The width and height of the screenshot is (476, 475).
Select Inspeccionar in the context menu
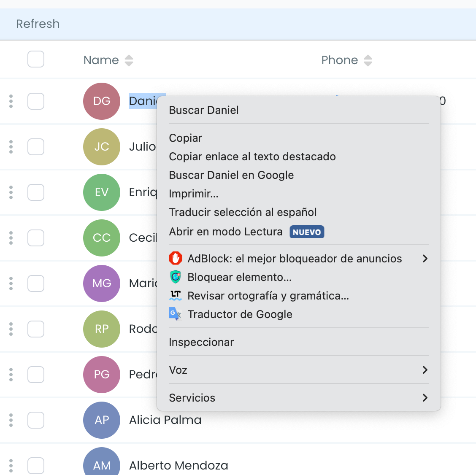tap(201, 342)
